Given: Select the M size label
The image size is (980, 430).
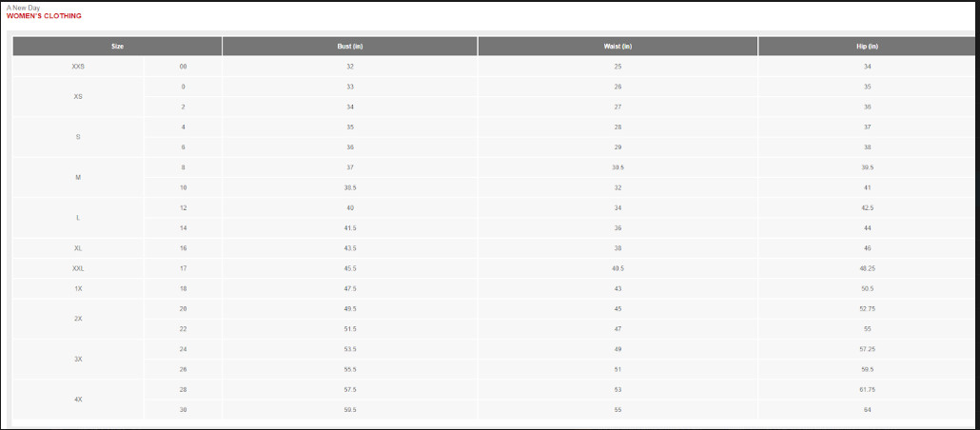Looking at the screenshot, I should click(x=78, y=178).
